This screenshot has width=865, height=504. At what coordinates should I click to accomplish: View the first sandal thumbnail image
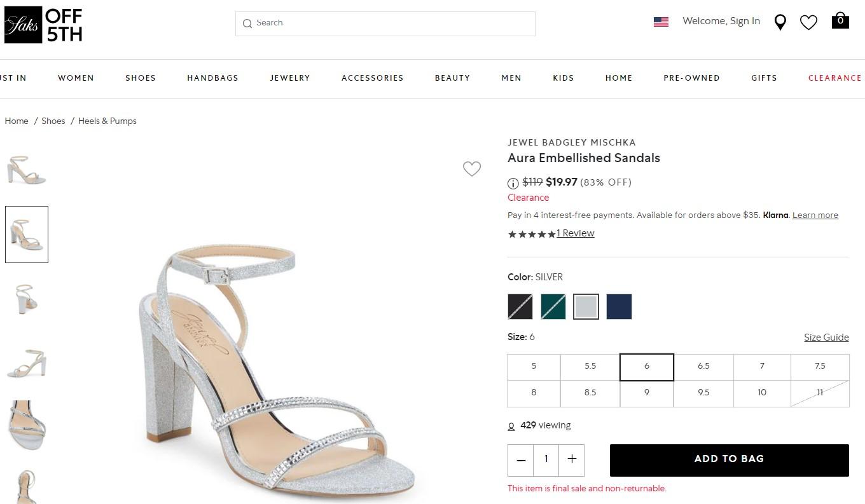(x=26, y=170)
